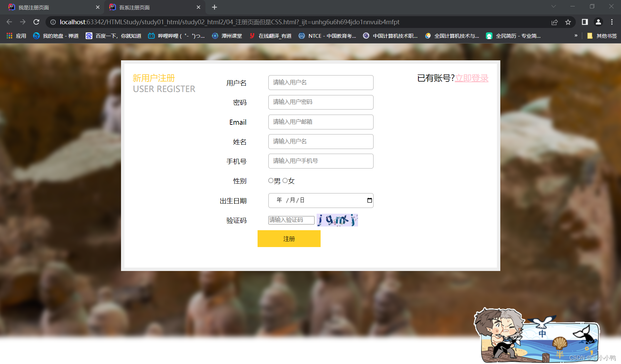Open the 百度一下 bookmark
The width and height of the screenshot is (621, 364).
click(114, 36)
